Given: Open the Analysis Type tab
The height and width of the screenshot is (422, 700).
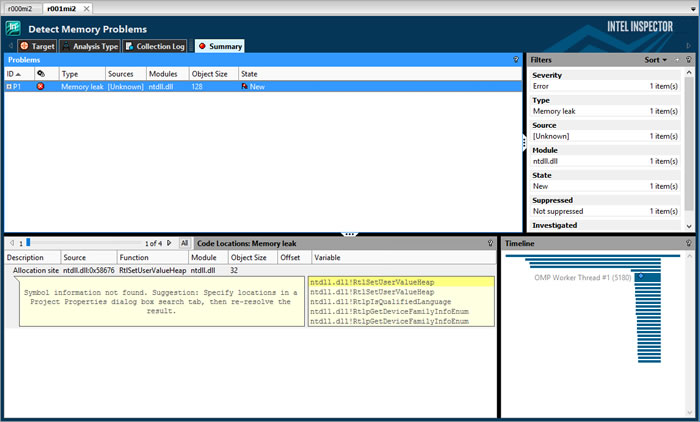Looking at the screenshot, I should [x=91, y=46].
